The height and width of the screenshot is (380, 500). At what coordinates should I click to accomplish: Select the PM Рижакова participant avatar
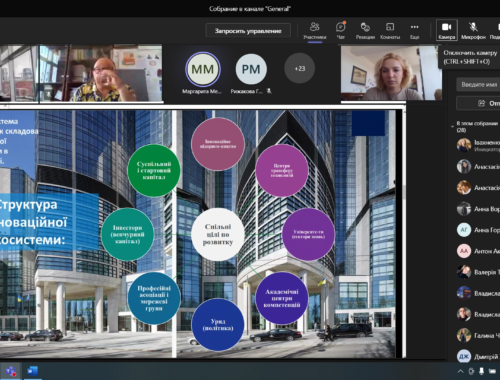pos(251,69)
